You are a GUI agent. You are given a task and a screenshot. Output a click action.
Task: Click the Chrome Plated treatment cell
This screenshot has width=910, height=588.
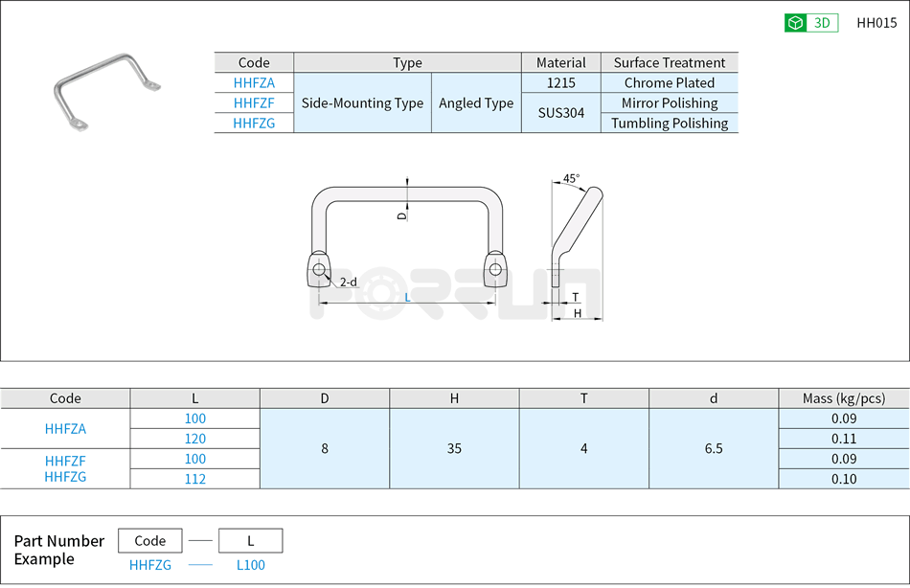click(x=668, y=82)
